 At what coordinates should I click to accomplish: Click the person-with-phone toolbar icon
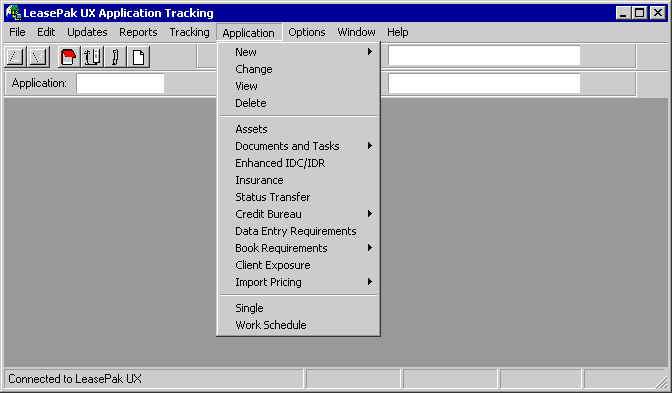coord(92,57)
